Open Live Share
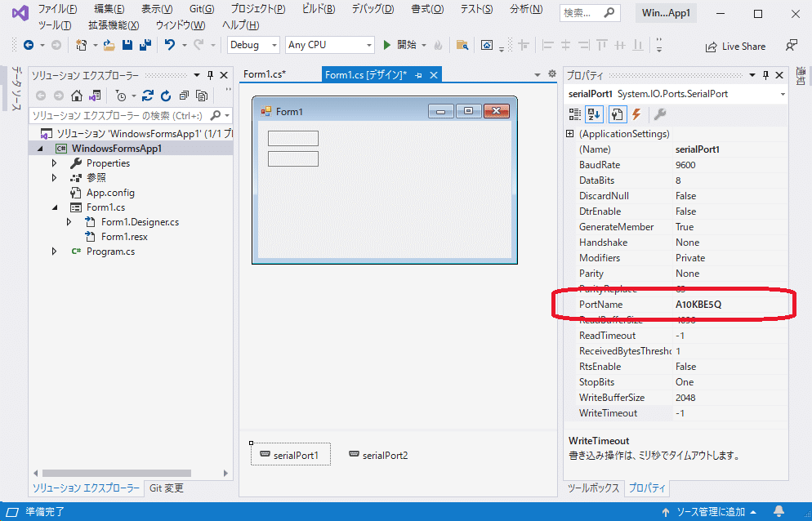Viewport: 812px width, 521px height. (x=735, y=47)
